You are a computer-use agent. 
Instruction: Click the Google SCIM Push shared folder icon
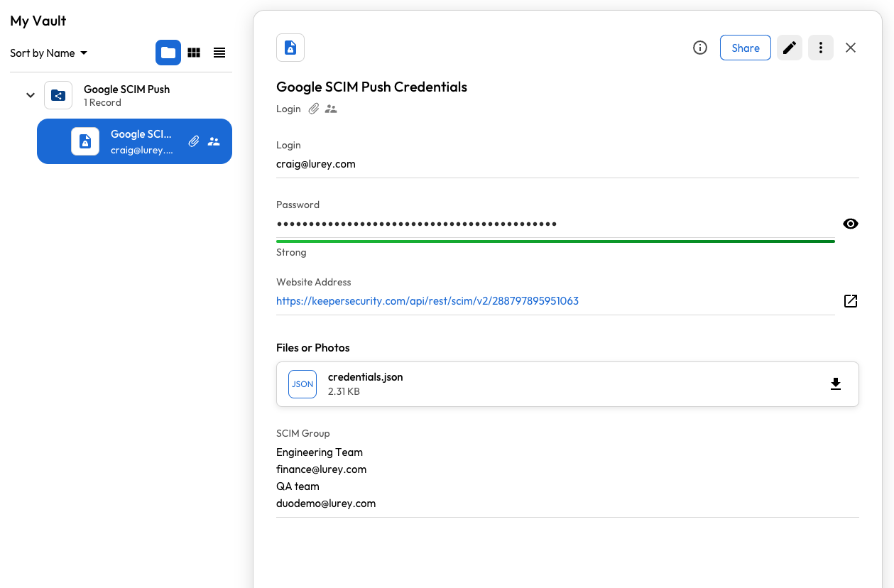click(58, 95)
